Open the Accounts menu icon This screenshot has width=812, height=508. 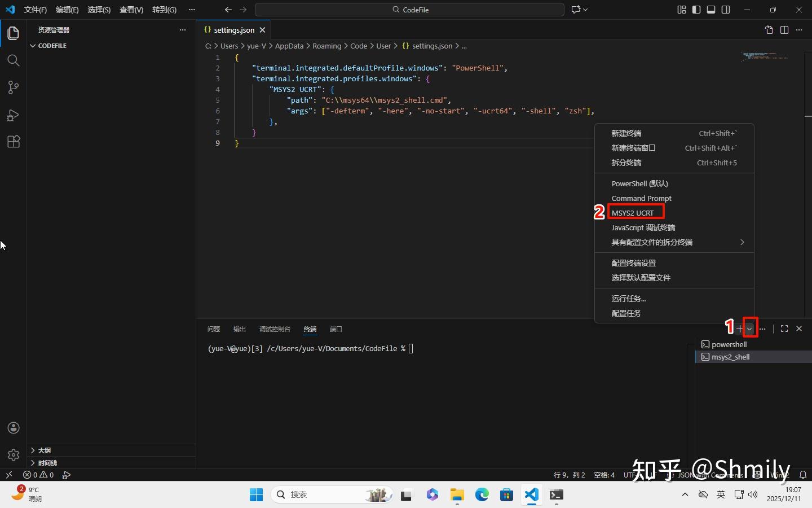pyautogui.click(x=14, y=428)
